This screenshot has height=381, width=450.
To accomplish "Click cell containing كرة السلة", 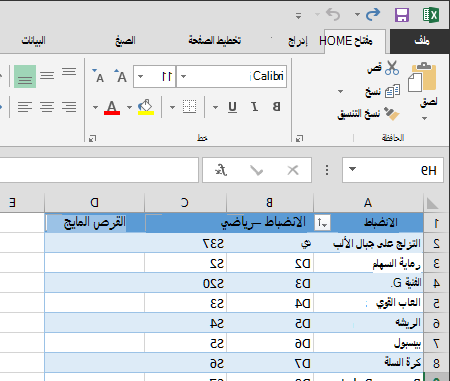I will click(x=368, y=363).
